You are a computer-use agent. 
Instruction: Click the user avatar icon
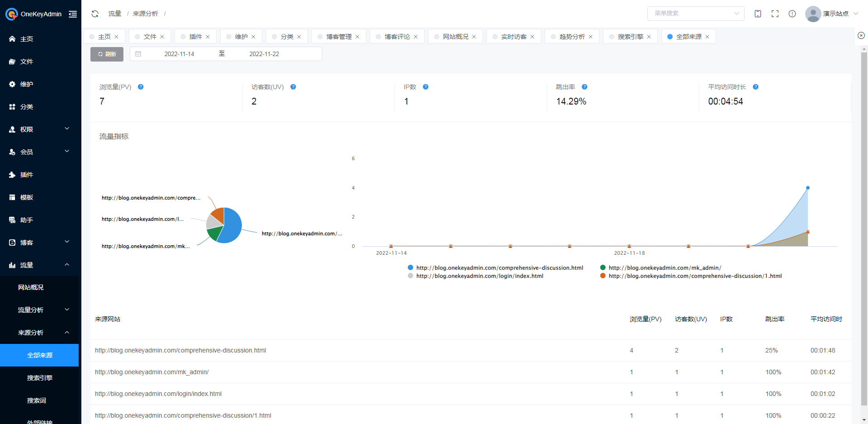[x=813, y=14]
